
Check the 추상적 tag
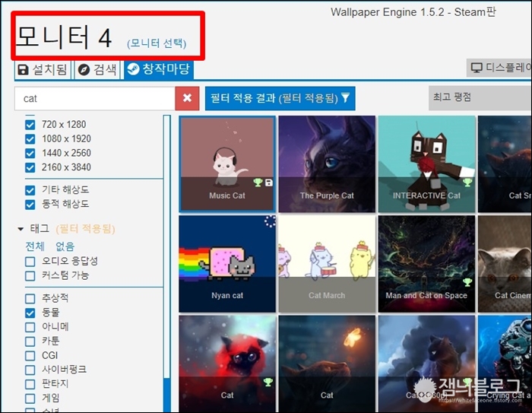tap(30, 299)
